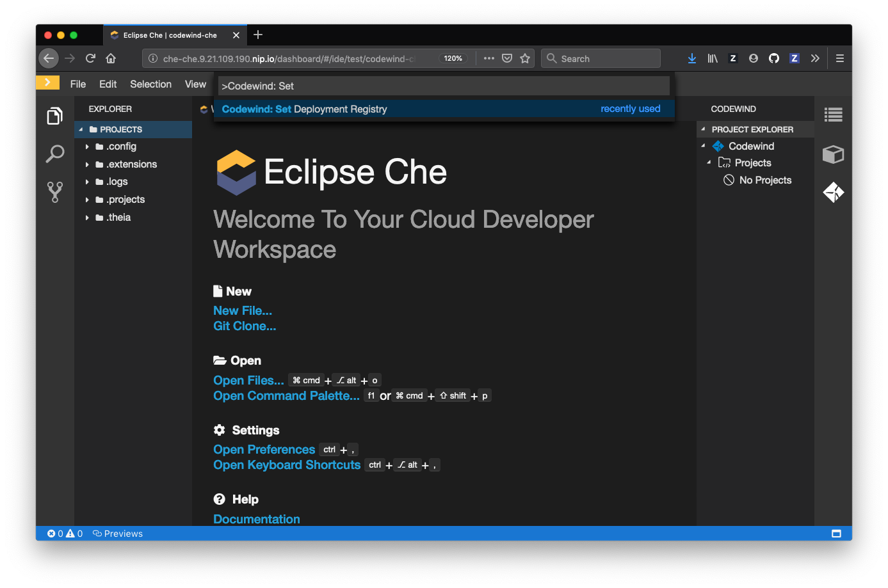
Task: Click the Open Keyboard Shortcuts link
Action: coord(287,465)
